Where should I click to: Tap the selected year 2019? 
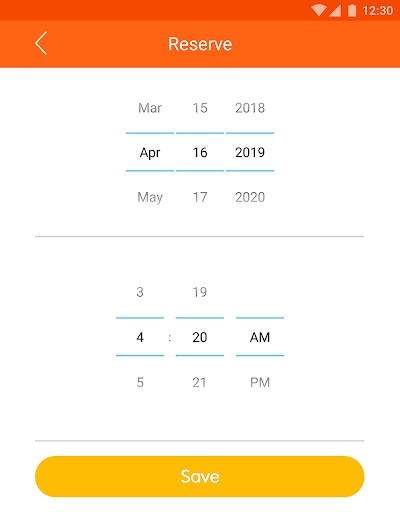250,153
